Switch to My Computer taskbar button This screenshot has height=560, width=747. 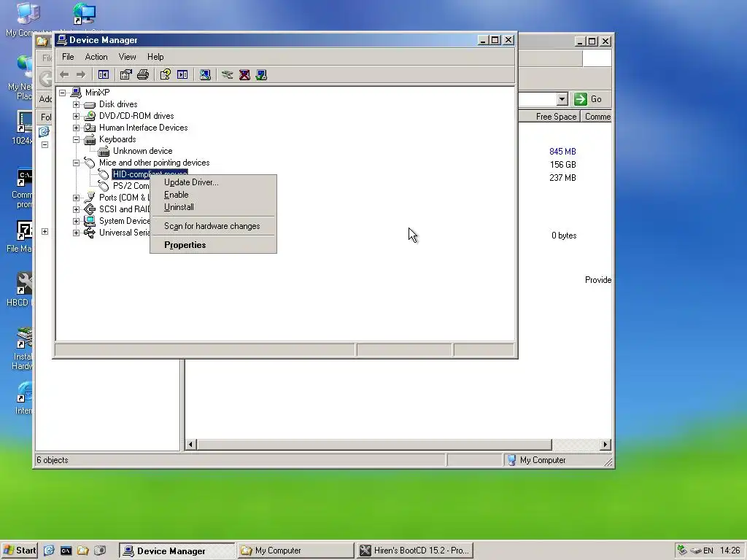point(295,551)
